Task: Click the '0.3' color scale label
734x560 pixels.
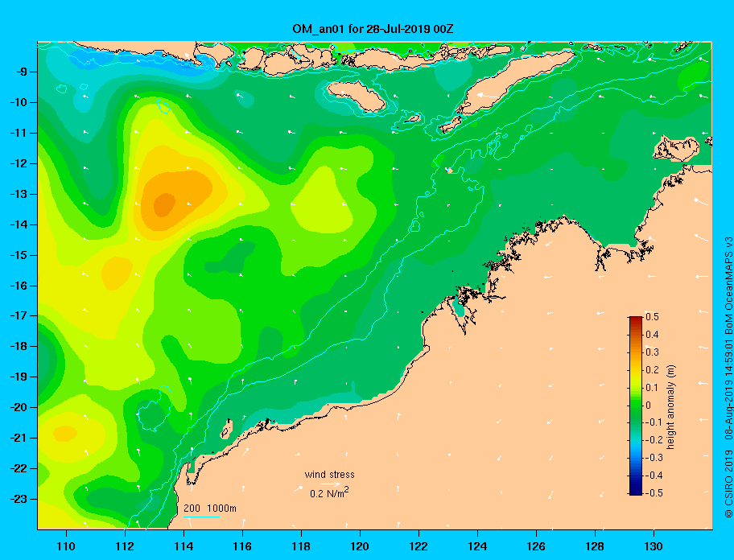Action: click(x=652, y=352)
